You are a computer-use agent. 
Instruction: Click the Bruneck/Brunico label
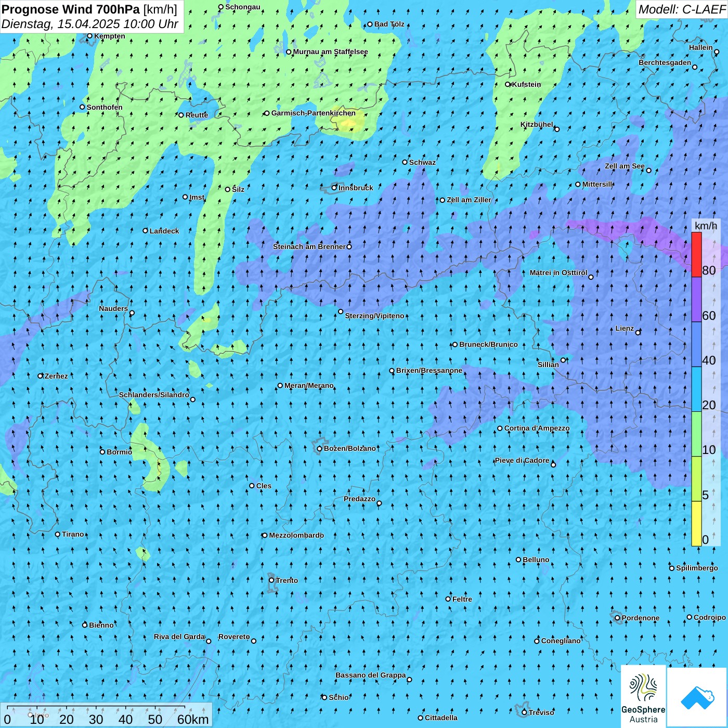click(x=488, y=344)
